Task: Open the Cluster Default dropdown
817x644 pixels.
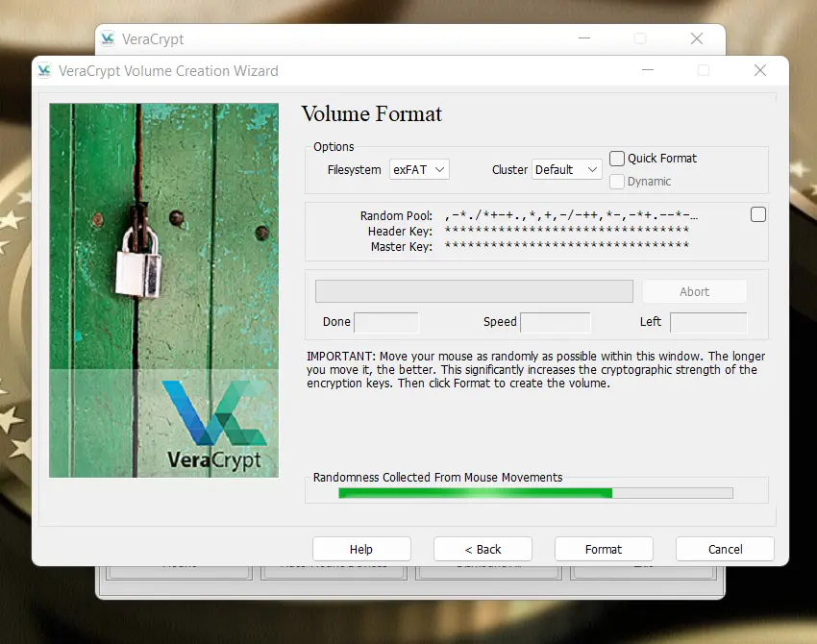Action: [566, 170]
